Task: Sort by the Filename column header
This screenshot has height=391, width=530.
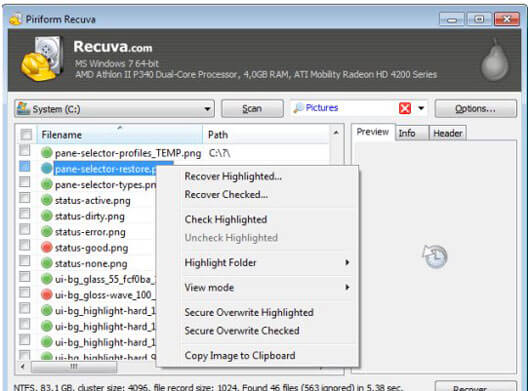Action: (x=119, y=135)
